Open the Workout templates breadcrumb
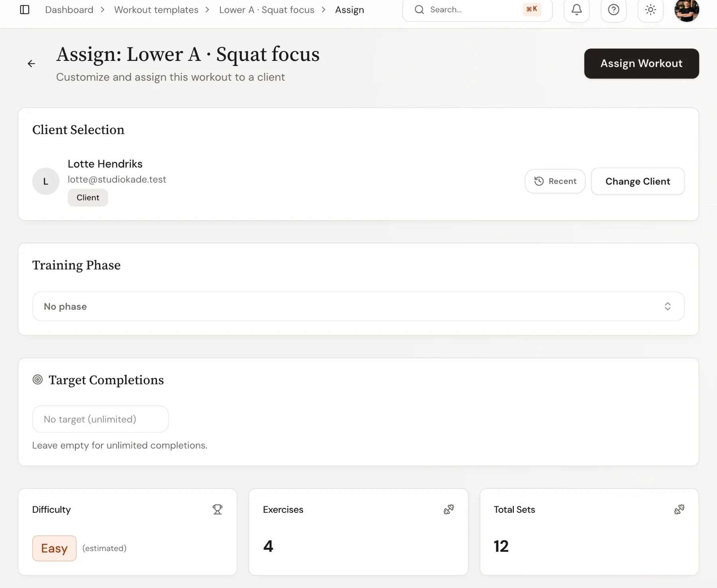This screenshot has width=717, height=588. click(x=156, y=10)
